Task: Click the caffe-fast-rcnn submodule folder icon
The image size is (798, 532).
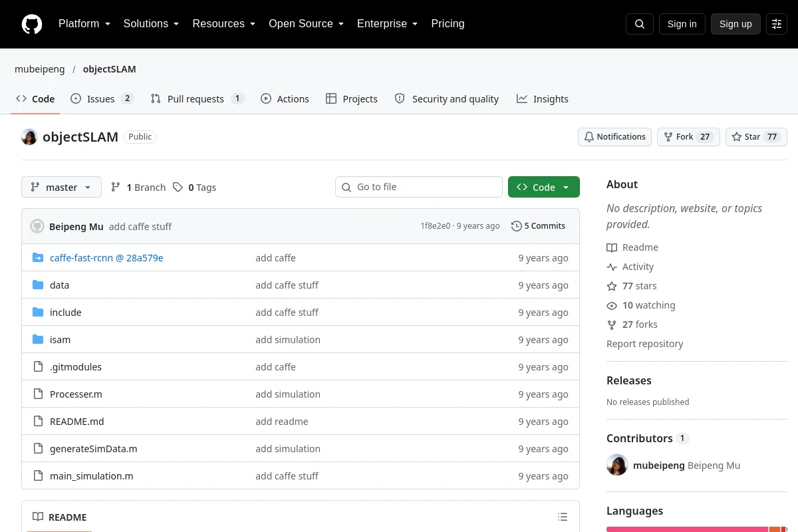Action: [x=38, y=258]
